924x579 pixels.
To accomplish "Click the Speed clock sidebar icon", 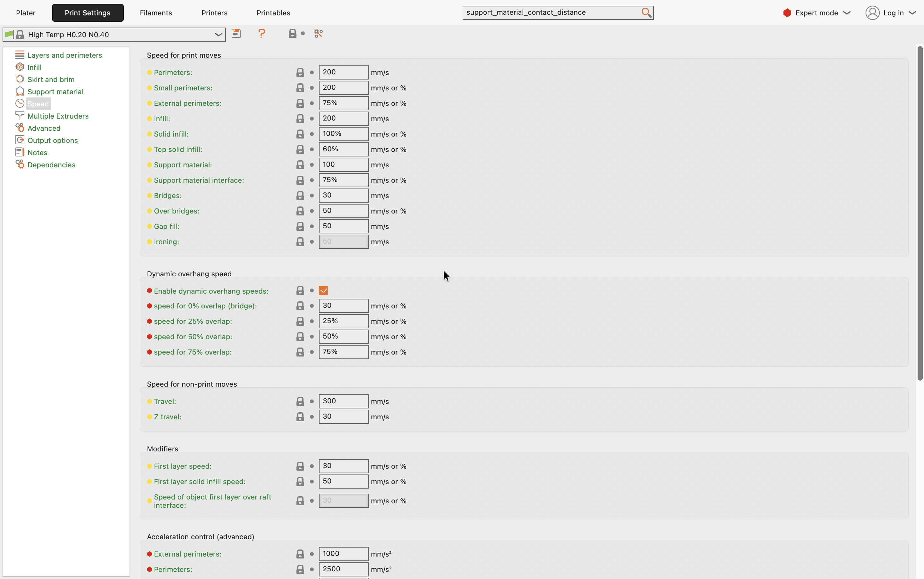I will coord(20,103).
